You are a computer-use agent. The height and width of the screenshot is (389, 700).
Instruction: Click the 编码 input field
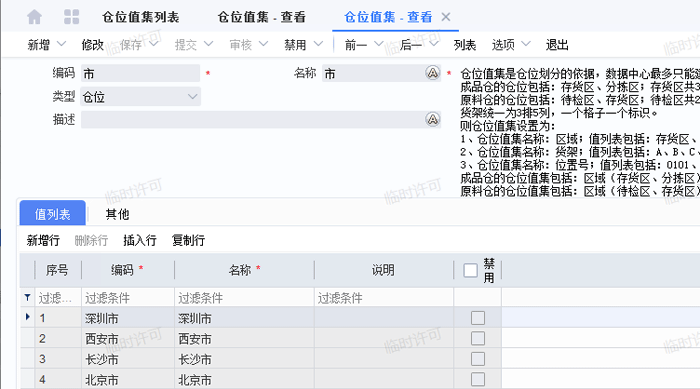point(140,73)
